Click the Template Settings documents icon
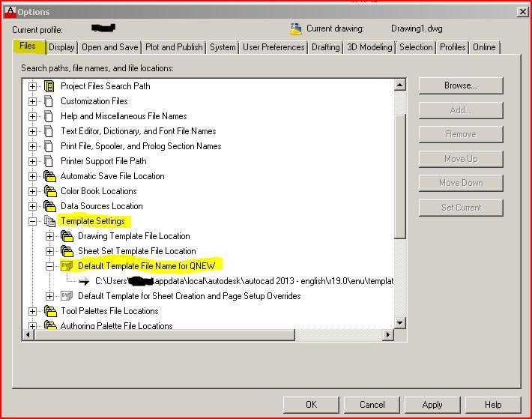 50,221
